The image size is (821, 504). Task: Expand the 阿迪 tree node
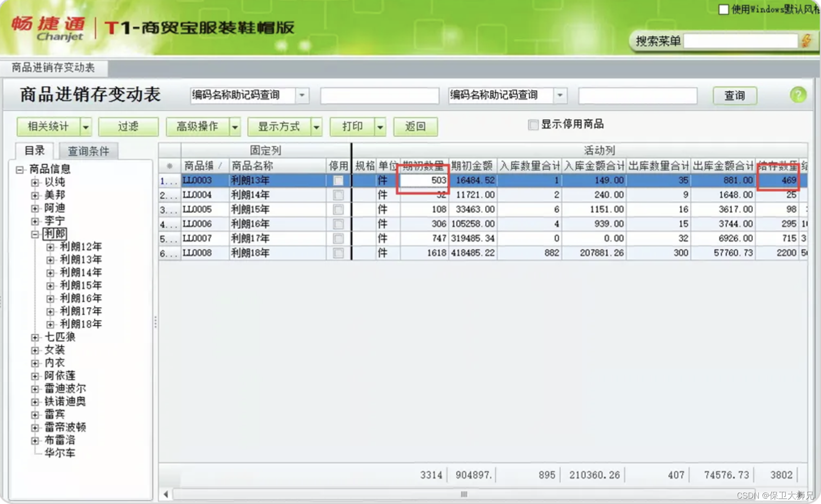35,208
